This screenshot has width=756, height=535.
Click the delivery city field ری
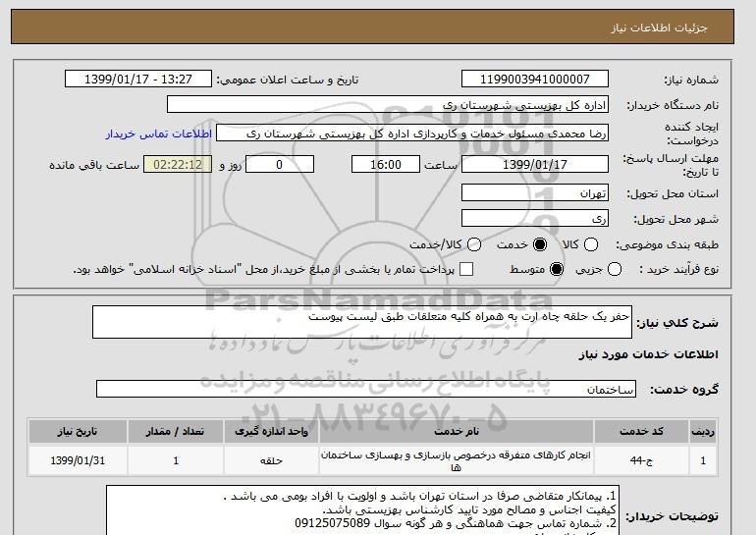[x=535, y=218]
